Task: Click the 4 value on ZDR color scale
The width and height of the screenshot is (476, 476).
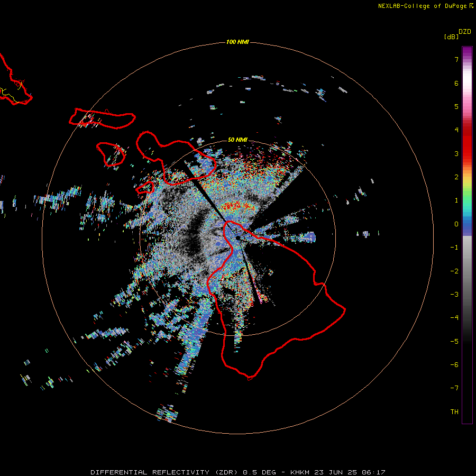Action: 456,130
